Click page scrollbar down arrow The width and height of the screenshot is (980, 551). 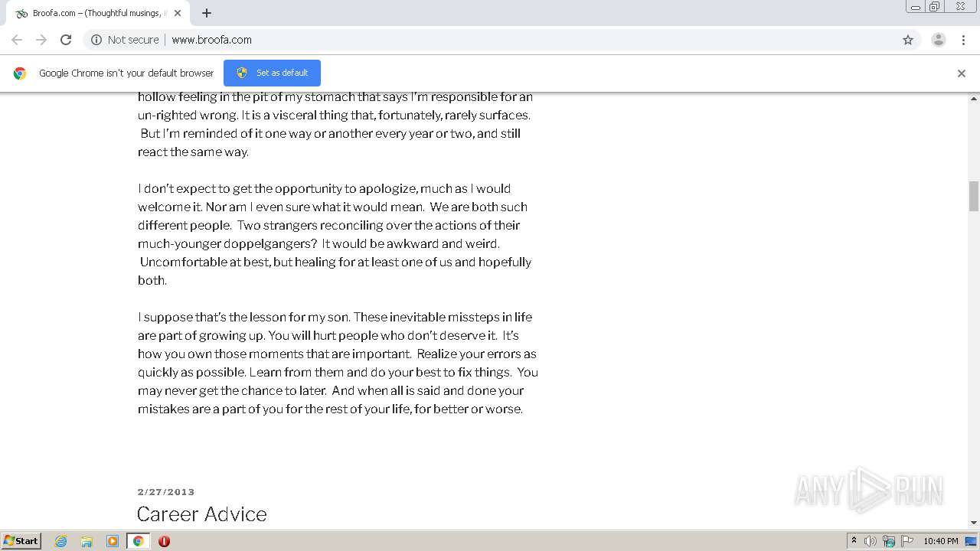974,523
